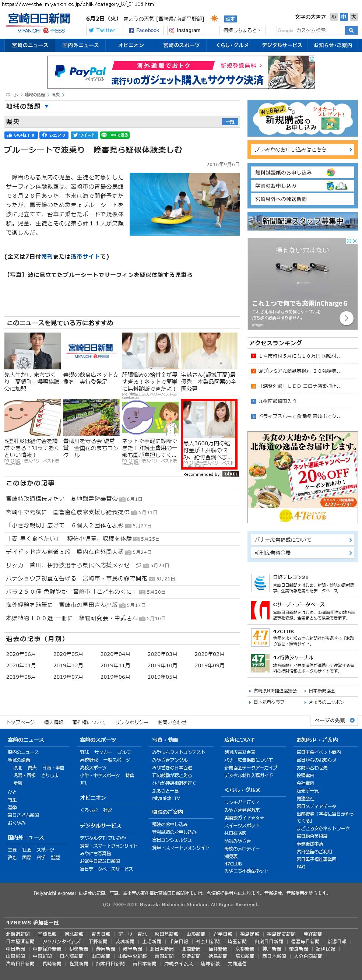Open the surfing article photo thumbnail
362x980 pixels.
pos(184,204)
